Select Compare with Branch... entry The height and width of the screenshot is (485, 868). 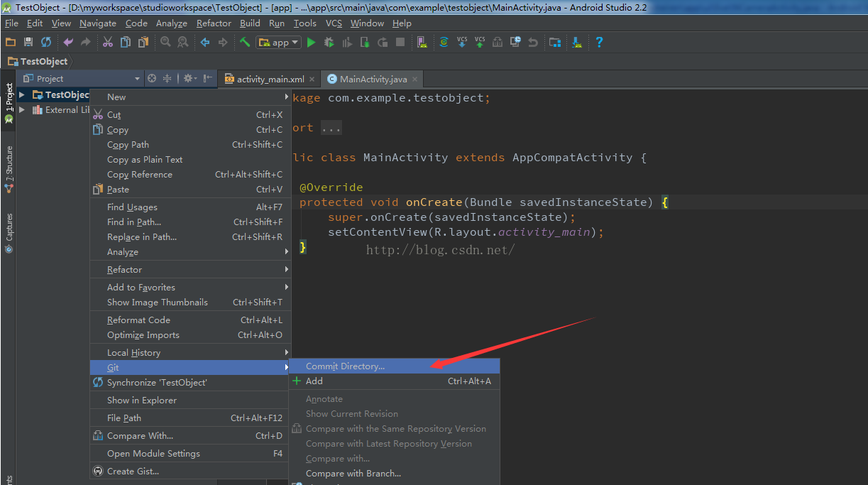395,474
